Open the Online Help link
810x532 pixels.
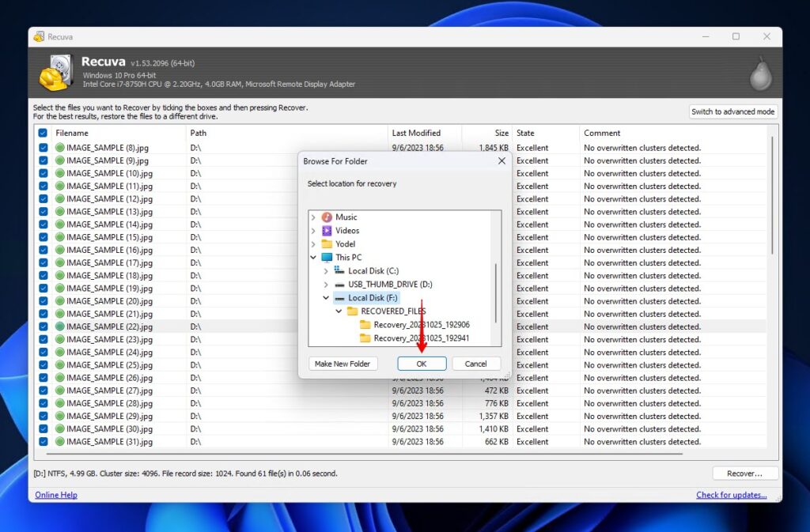tap(55, 494)
